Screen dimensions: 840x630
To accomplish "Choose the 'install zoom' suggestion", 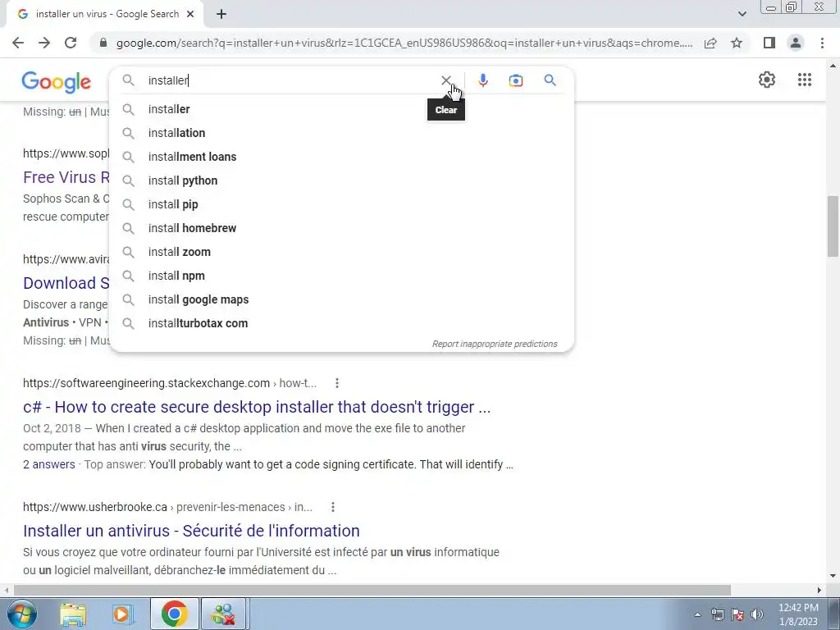I will coord(341,252).
